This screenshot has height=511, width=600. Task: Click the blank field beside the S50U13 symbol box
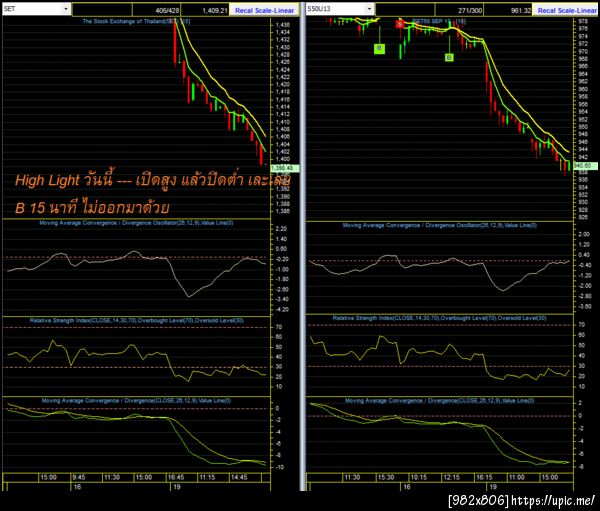click(x=405, y=10)
